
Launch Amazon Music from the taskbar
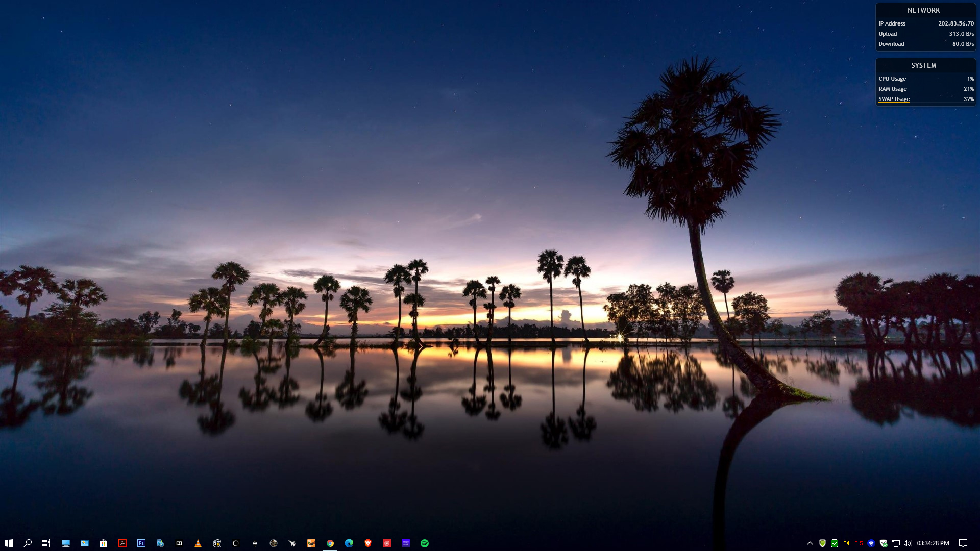tap(406, 543)
